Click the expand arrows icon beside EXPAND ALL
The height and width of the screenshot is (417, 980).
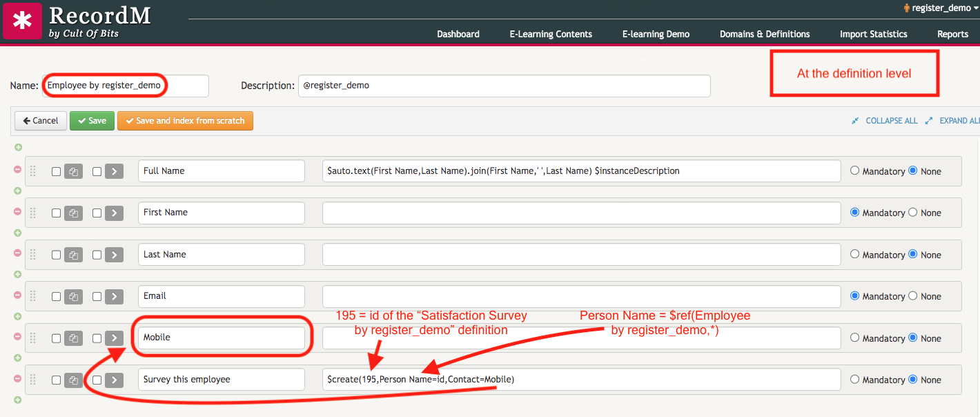coord(929,121)
